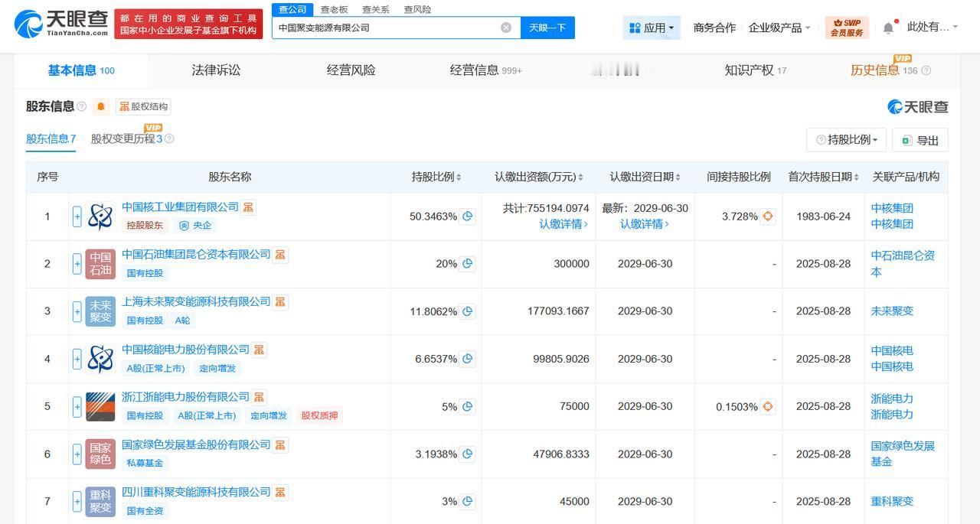Expand row 7 四川重科聚变能源 with the plus
The width and height of the screenshot is (980, 524).
[x=77, y=501]
